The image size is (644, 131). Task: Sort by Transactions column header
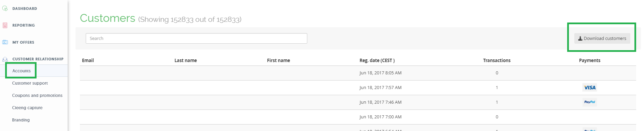pyautogui.click(x=497, y=60)
